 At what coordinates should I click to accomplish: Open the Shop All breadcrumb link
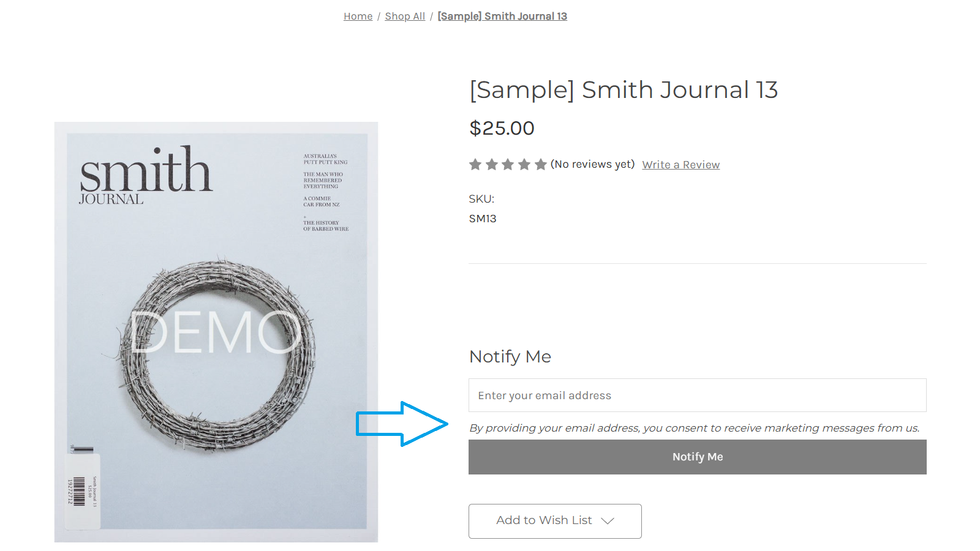coord(405,16)
